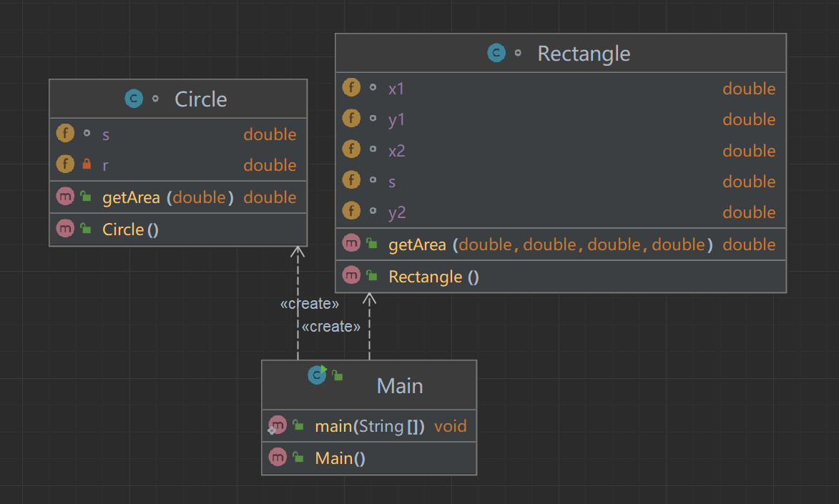Image resolution: width=839 pixels, height=504 pixels.
Task: Click the field icon beside y2
Action: [x=351, y=212]
